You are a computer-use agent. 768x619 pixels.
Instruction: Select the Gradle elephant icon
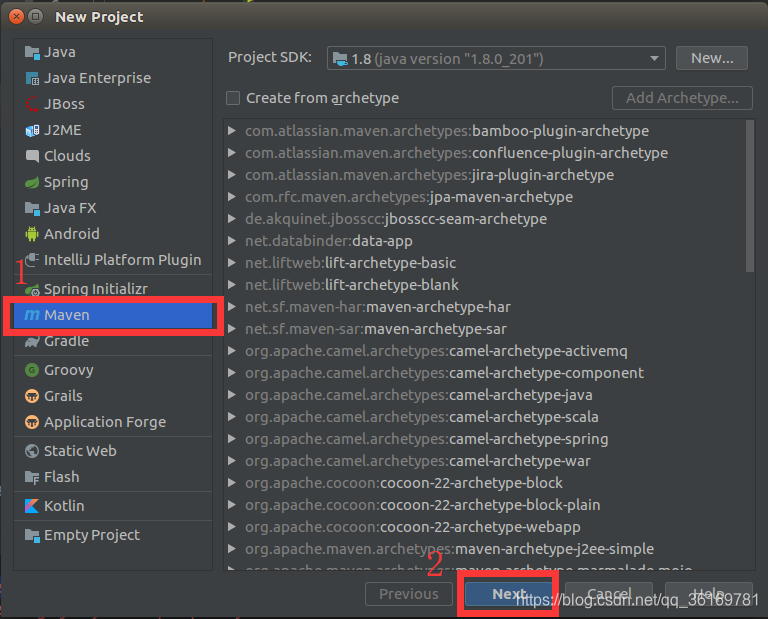click(32, 341)
